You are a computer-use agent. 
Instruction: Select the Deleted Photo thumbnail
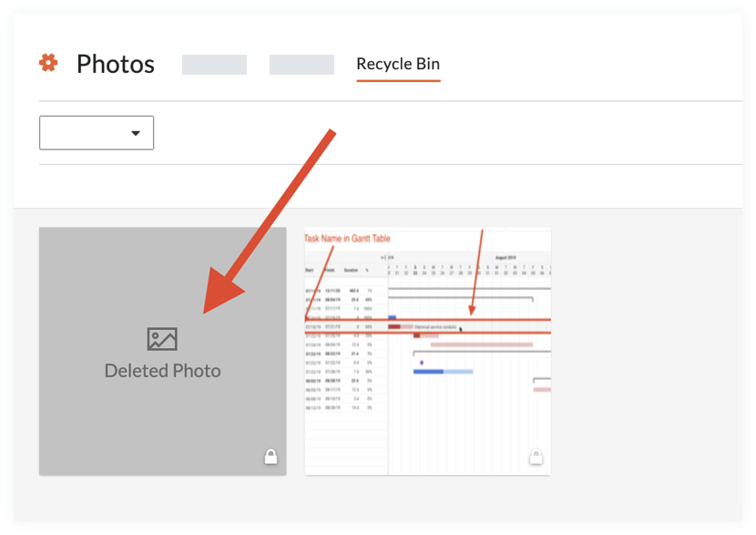click(162, 351)
